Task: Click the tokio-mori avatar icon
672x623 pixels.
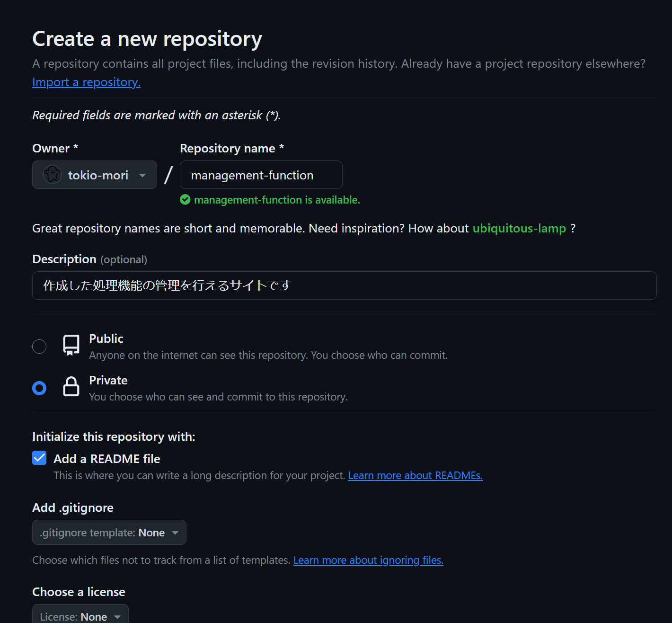Action: [x=53, y=175]
